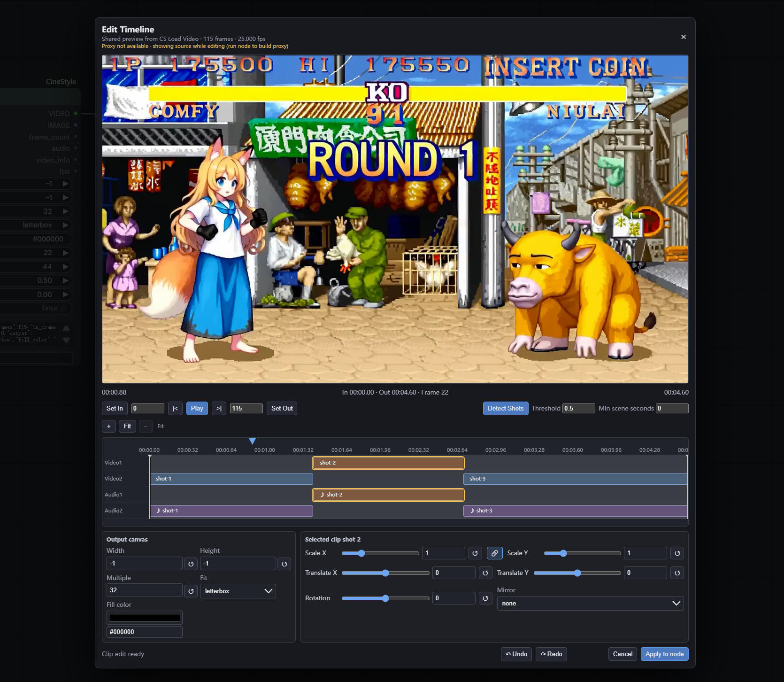Click the Set In button
Screen dimensions: 784x682
(115, 408)
